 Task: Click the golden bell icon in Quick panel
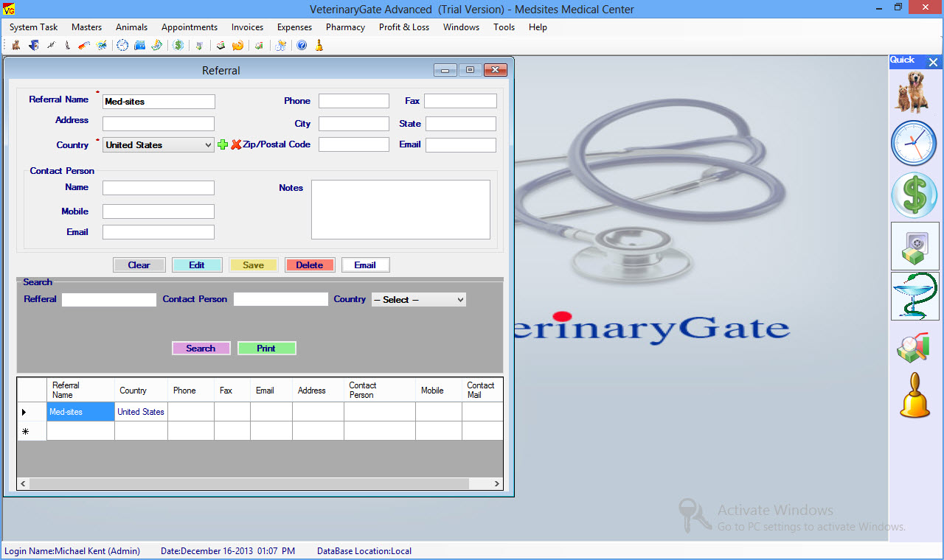pyautogui.click(x=914, y=396)
